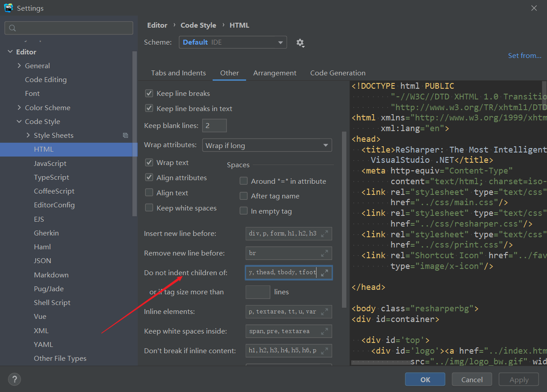Expand the Keep white spaces inside field
Screen dimensions: 547x392
(x=325, y=331)
